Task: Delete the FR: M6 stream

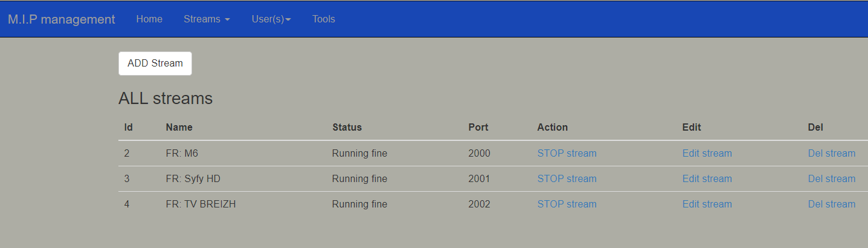Action: (832, 154)
